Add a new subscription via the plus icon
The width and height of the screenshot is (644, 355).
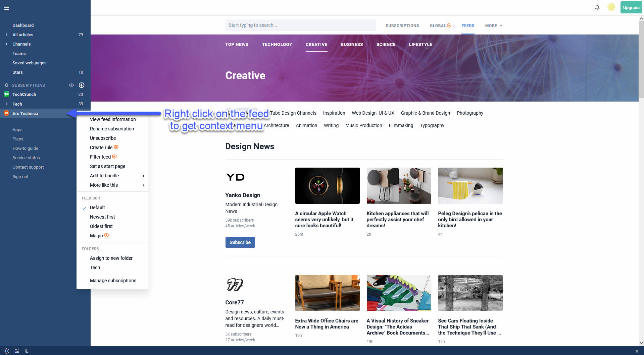click(x=82, y=85)
